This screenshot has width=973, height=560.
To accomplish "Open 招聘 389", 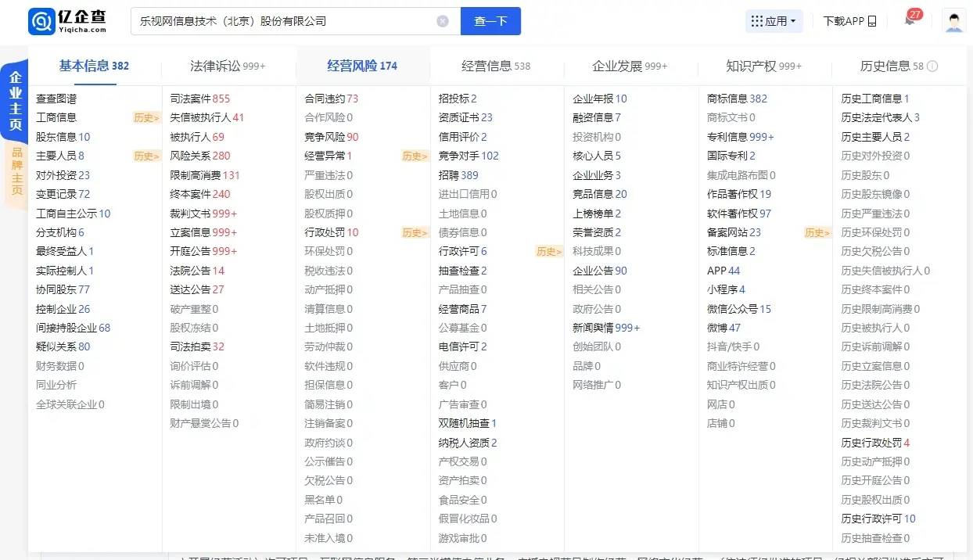I will coord(458,175).
